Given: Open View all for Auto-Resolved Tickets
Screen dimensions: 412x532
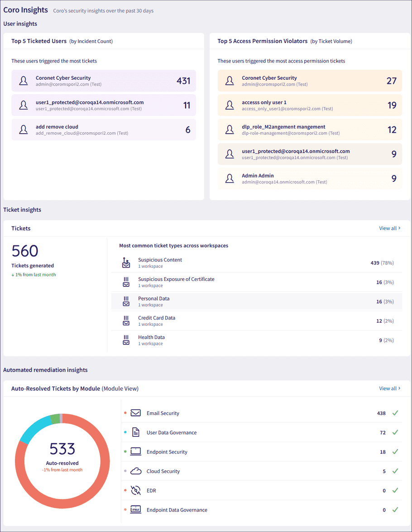Looking at the screenshot, I should click(x=388, y=388).
